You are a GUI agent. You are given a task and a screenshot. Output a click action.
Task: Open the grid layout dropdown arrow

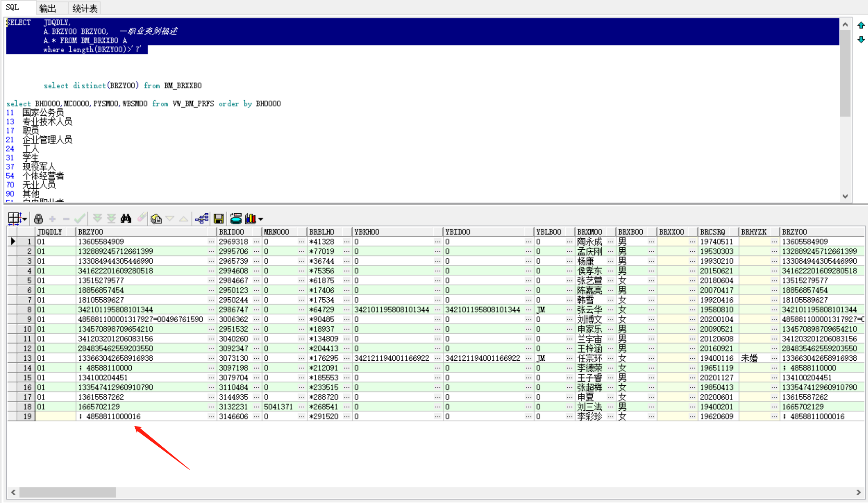click(x=25, y=219)
